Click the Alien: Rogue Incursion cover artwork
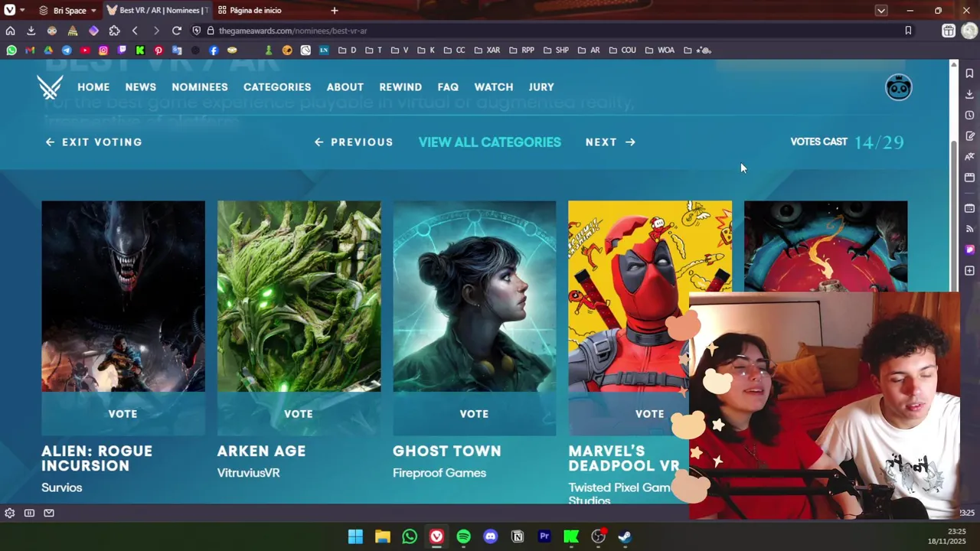 (x=122, y=296)
